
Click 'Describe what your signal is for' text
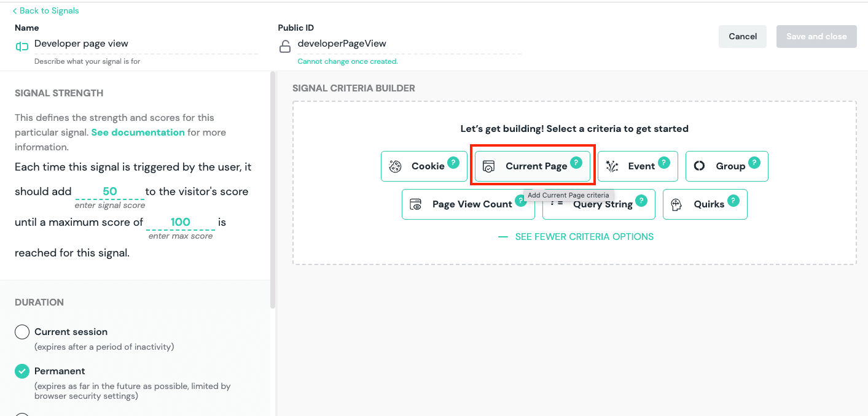click(x=87, y=61)
